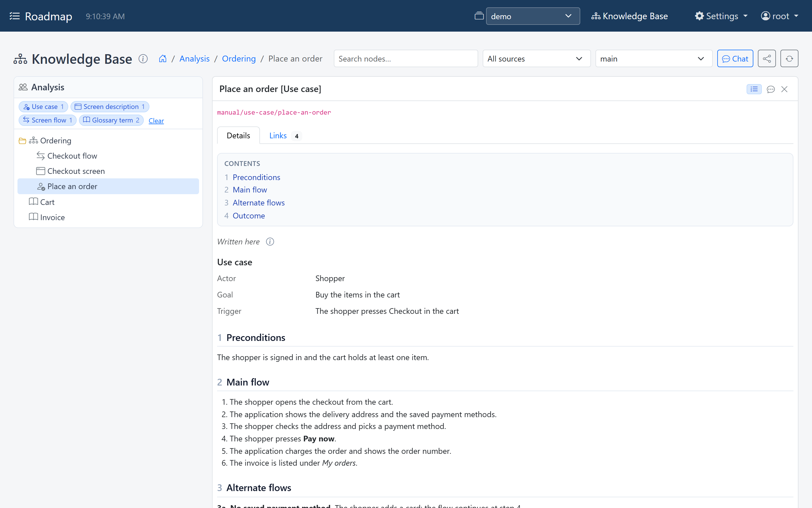Jump to Alternate flows in contents

point(258,203)
